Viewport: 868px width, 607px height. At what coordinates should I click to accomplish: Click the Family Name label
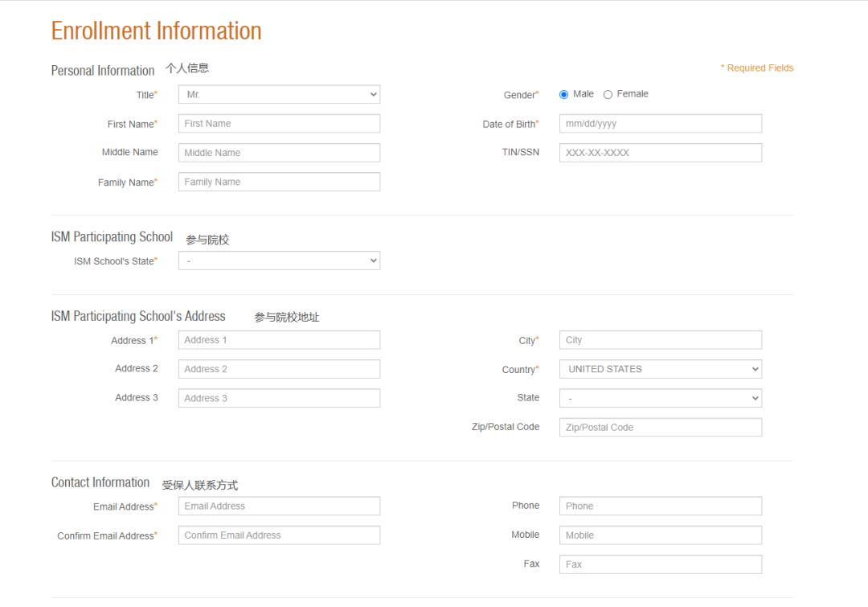(128, 183)
